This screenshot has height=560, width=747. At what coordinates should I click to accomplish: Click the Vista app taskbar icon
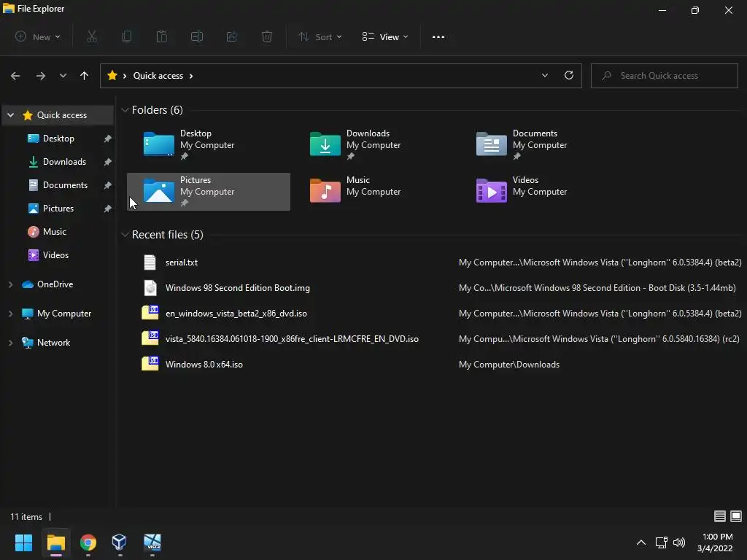point(152,542)
